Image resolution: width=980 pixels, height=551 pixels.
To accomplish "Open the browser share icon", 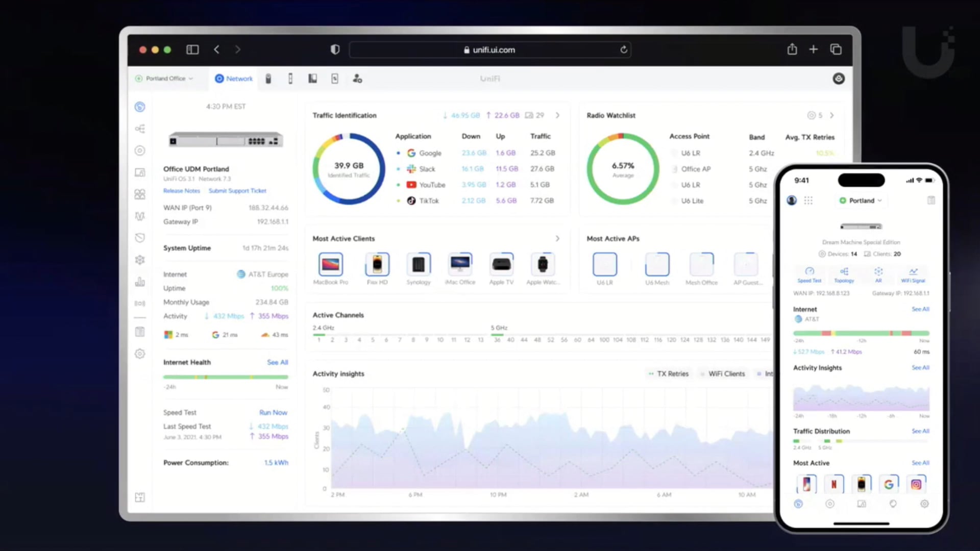I will pyautogui.click(x=792, y=49).
